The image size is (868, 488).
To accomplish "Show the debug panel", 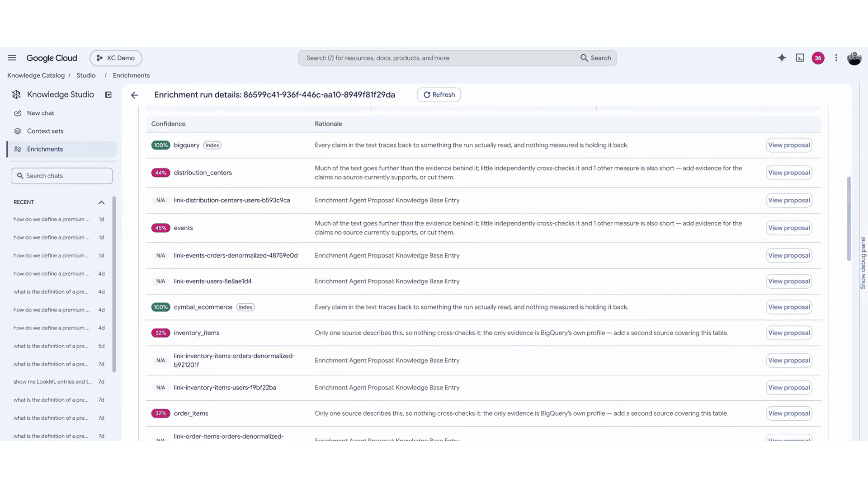I will 863,263.
